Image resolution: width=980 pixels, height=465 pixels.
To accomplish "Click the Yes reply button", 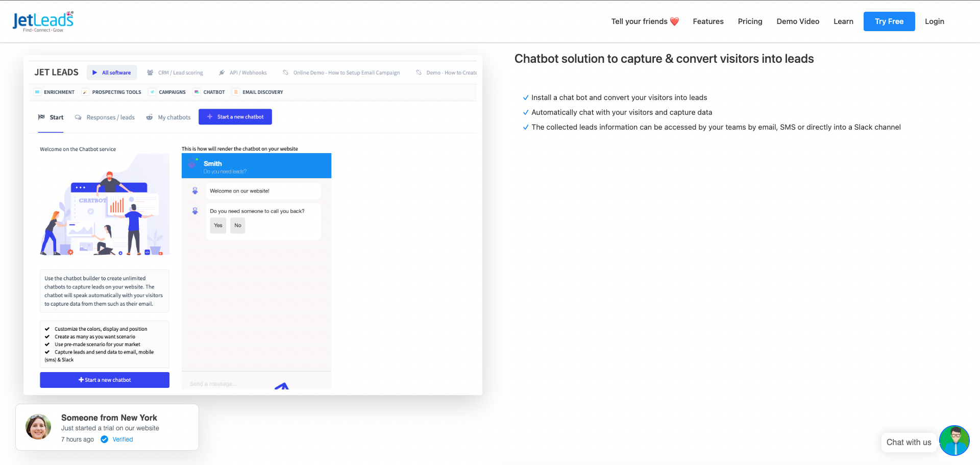I will pyautogui.click(x=218, y=226).
